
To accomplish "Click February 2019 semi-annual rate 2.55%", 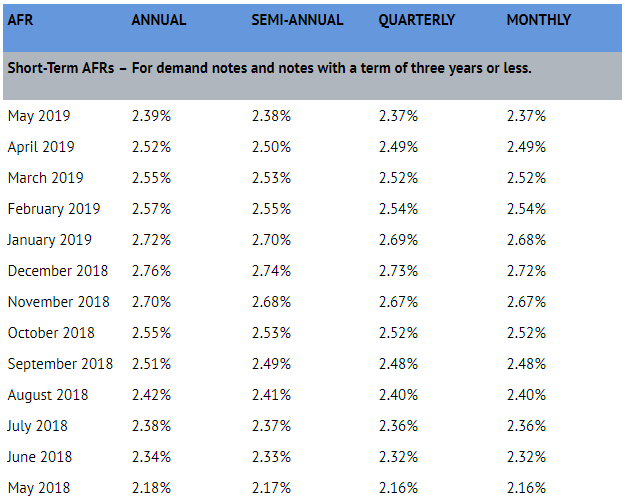I will point(271,209).
